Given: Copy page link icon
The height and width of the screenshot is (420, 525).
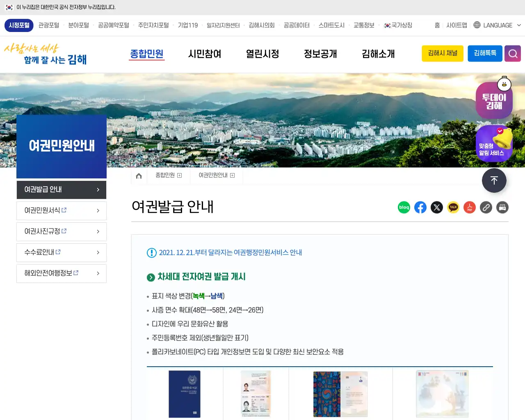Looking at the screenshot, I should click(x=486, y=208).
